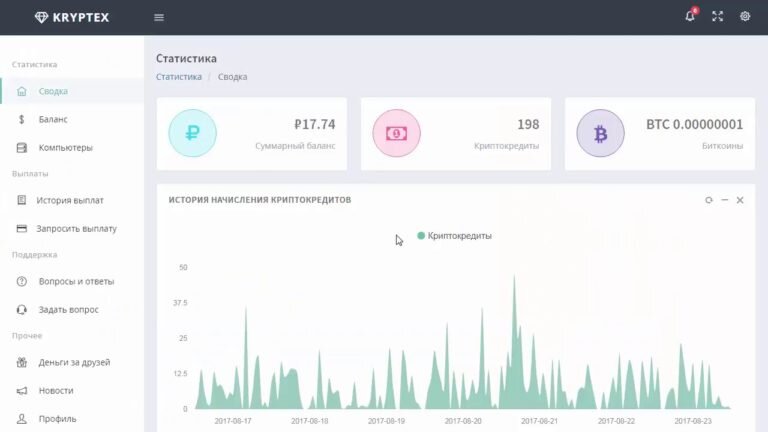Click the Биткоины label
The width and height of the screenshot is (768, 432).
(x=722, y=145)
